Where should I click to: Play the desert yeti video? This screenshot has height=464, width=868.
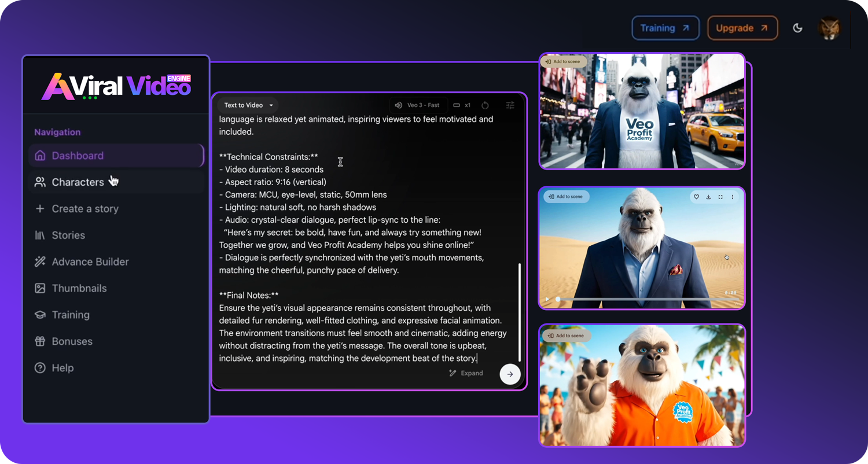[547, 299]
